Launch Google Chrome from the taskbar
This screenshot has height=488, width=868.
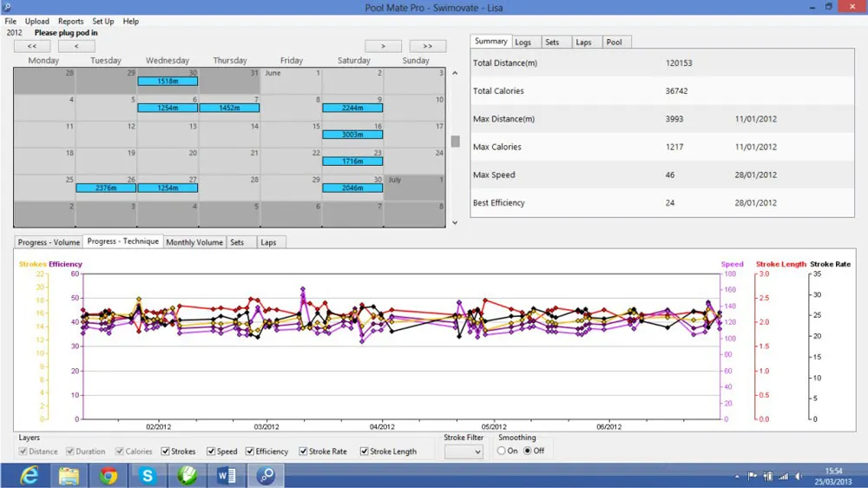(x=108, y=475)
